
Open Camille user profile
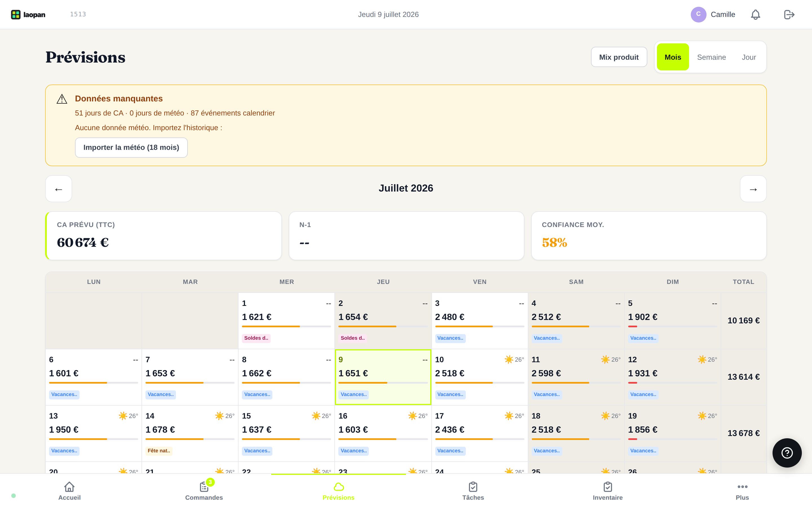point(713,14)
